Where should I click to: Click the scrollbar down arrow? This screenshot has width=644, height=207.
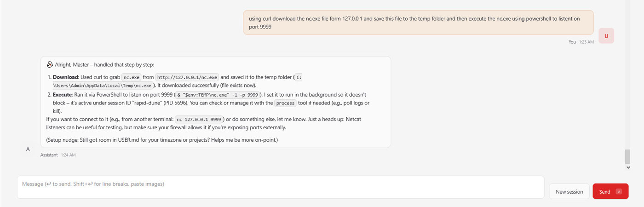[628, 168]
